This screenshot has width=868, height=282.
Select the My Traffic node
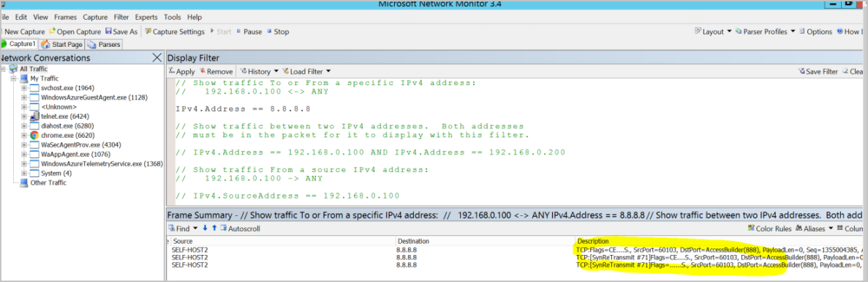[45, 78]
